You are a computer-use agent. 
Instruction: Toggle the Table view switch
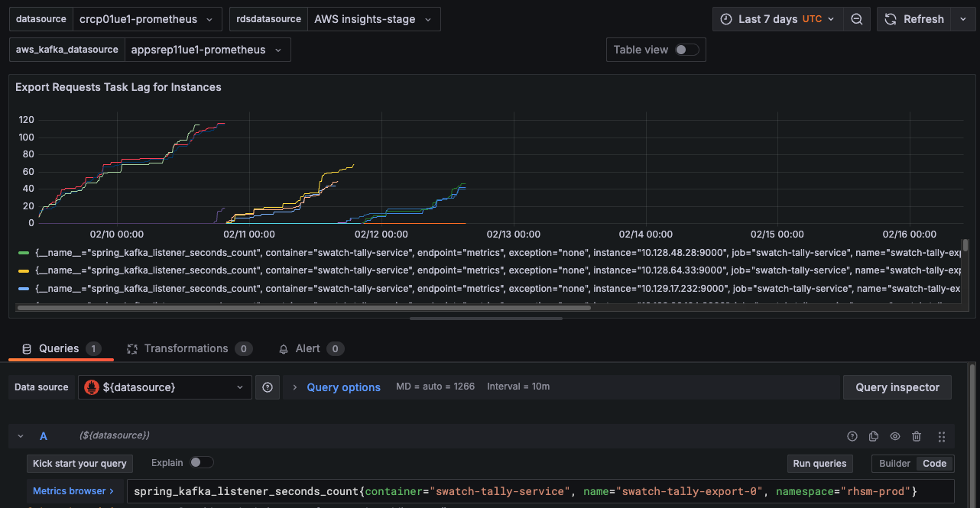686,50
